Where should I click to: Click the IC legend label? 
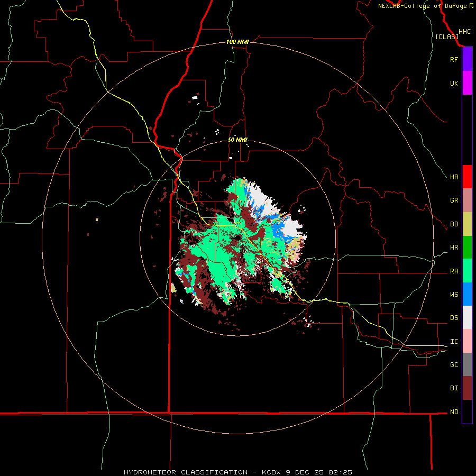pos(454,341)
